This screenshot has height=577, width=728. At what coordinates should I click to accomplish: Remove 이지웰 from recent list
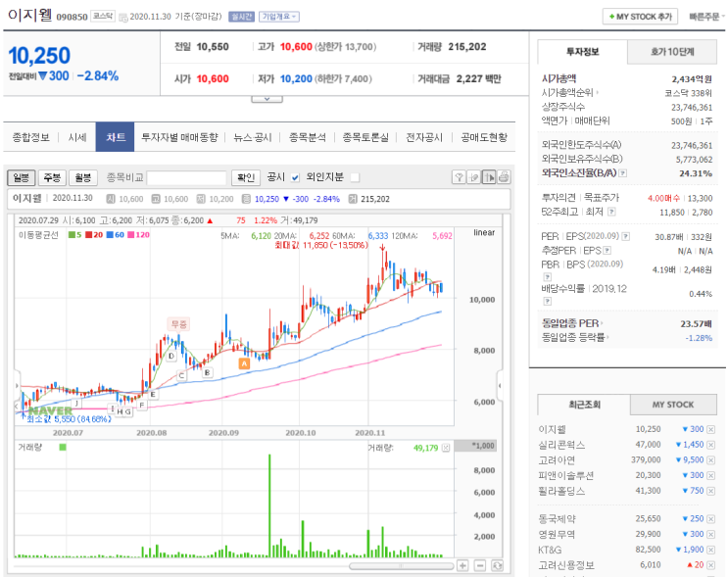coord(710,429)
